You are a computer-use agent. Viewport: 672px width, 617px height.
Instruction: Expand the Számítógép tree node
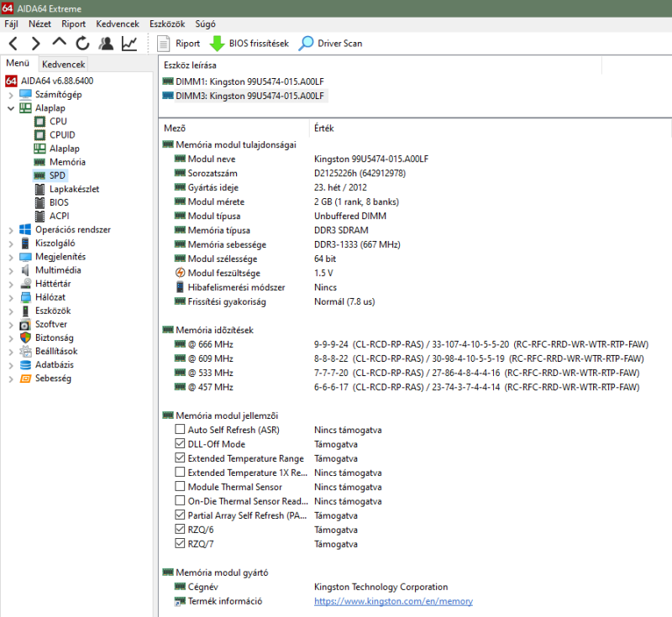click(x=11, y=95)
